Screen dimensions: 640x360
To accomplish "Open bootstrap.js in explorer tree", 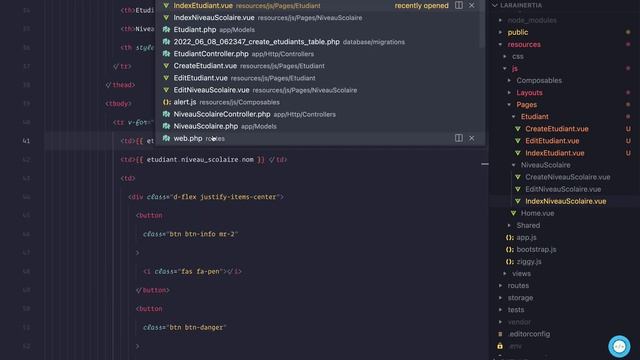I will tap(536, 249).
